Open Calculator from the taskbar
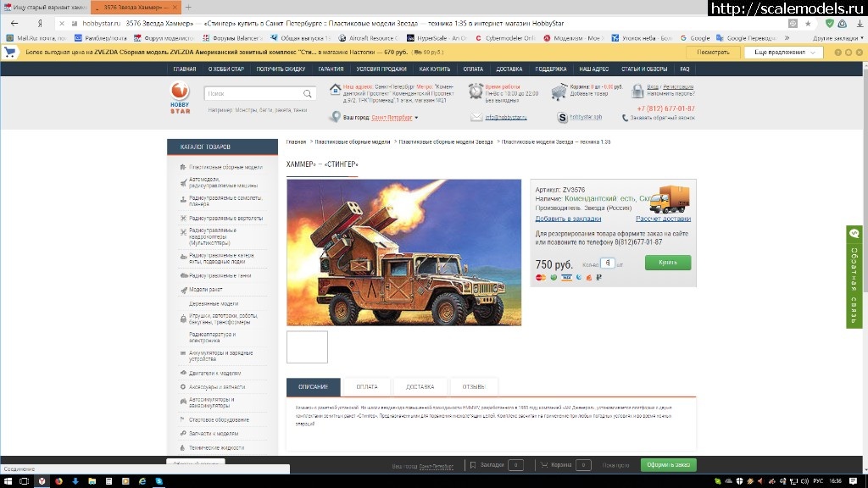The width and height of the screenshot is (868, 488). (109, 481)
